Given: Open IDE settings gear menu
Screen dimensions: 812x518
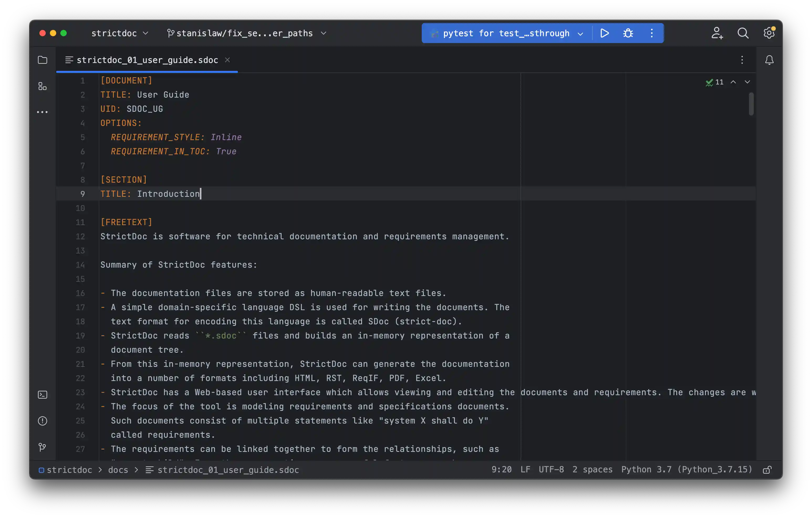Looking at the screenshot, I should point(769,33).
